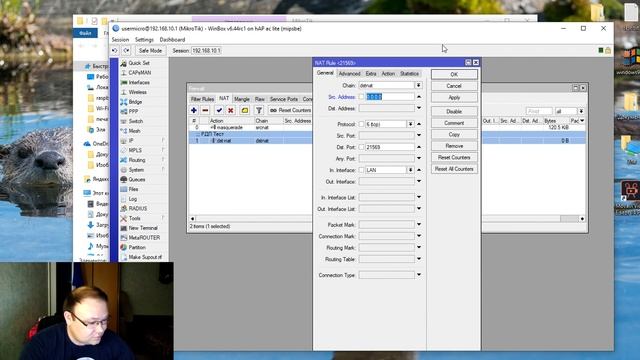Toggle Dst. Port invert checkbox
This screenshot has width=640, height=360.
click(x=361, y=147)
